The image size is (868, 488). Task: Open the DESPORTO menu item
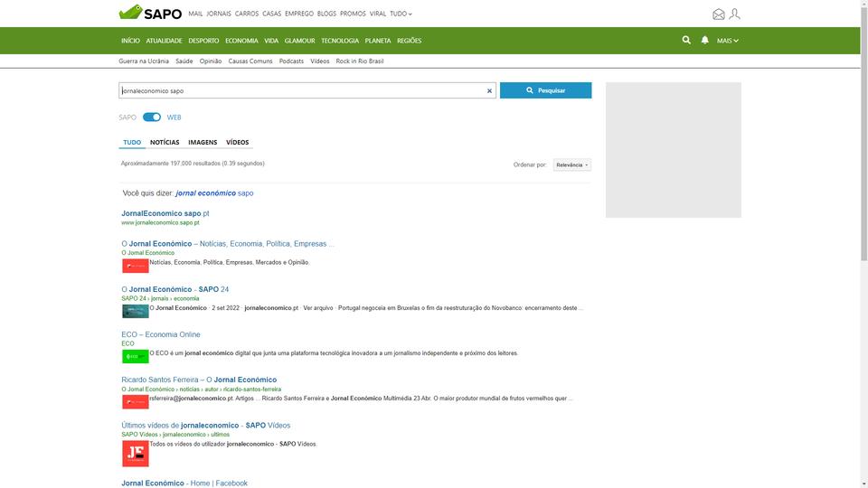pos(203,41)
